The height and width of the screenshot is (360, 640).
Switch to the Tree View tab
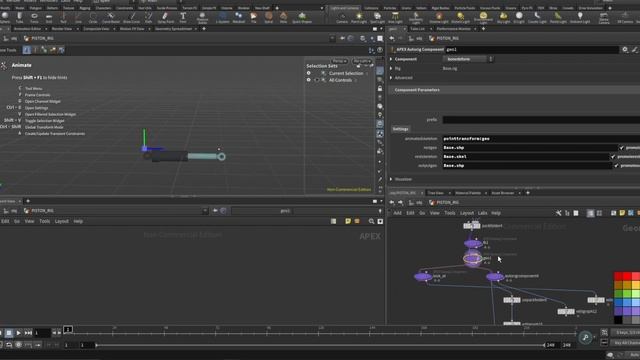pyautogui.click(x=435, y=193)
